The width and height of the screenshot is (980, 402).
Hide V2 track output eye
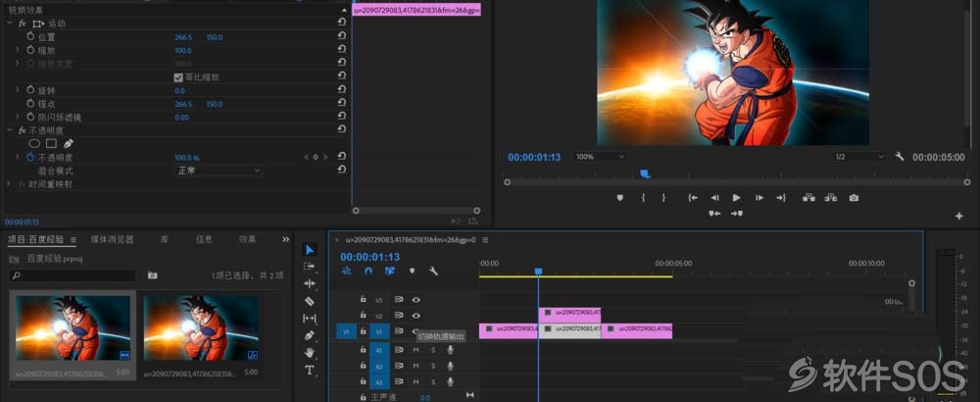(x=416, y=316)
